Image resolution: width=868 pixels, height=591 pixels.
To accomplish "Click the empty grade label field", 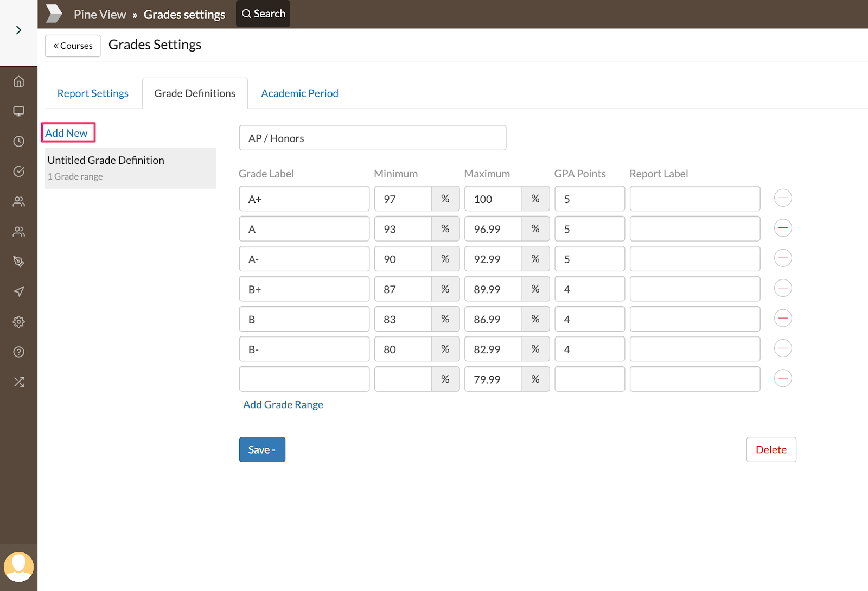I will pos(304,379).
